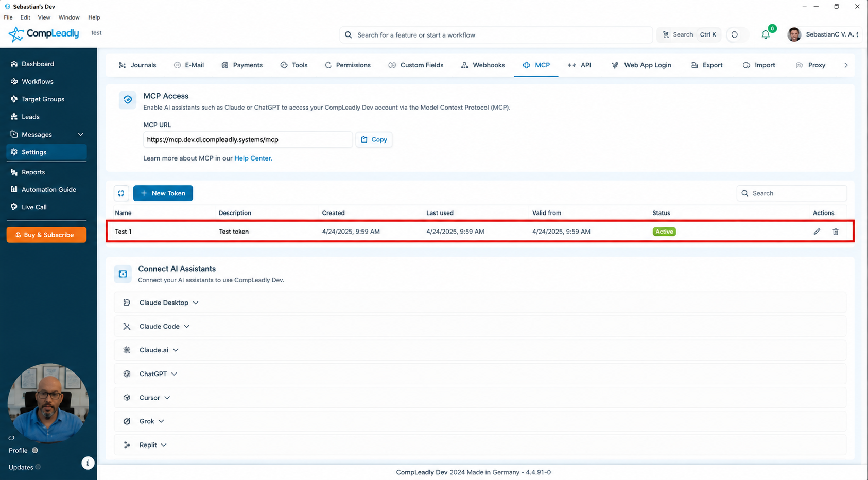Open the API tab
868x480 pixels.
coord(580,65)
